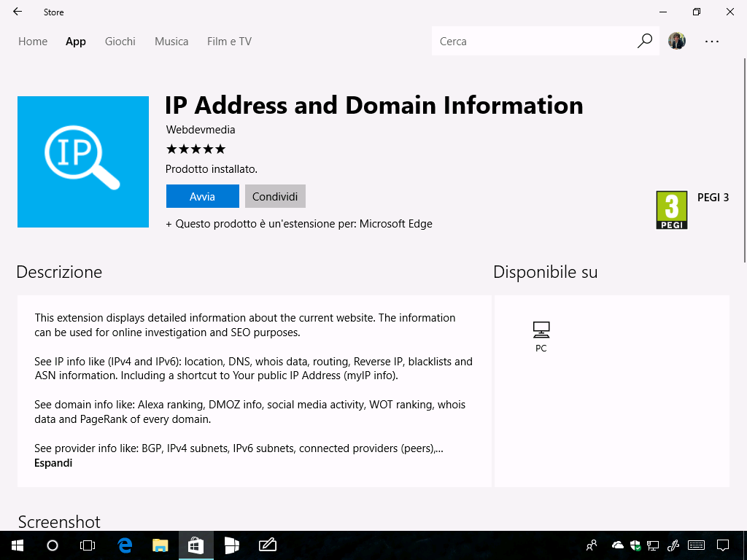
Task: Click the PEGI 3 rating badge
Action: click(x=672, y=210)
